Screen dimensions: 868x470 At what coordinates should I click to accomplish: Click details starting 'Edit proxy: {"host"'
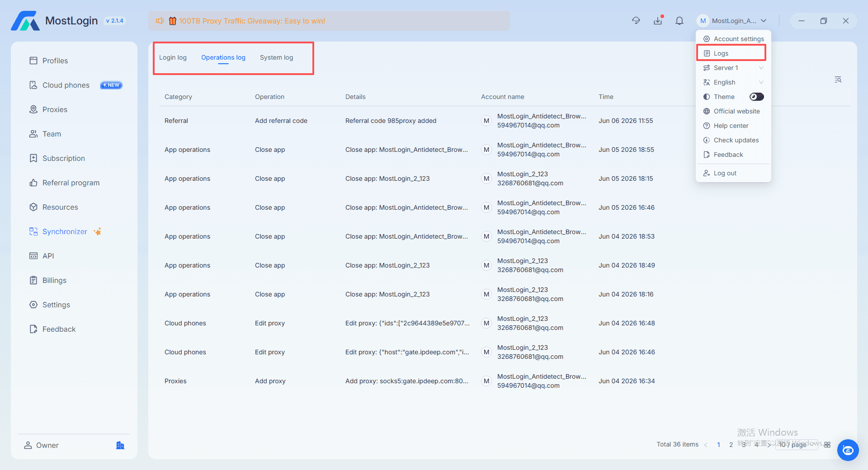click(407, 352)
